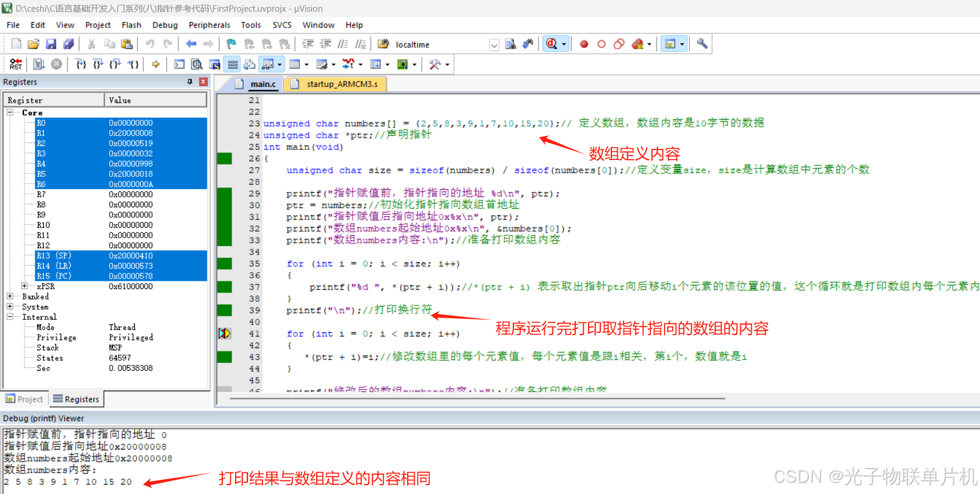Save the current file via the floppy icon
Viewport: 980px width, 494px height.
[x=51, y=44]
